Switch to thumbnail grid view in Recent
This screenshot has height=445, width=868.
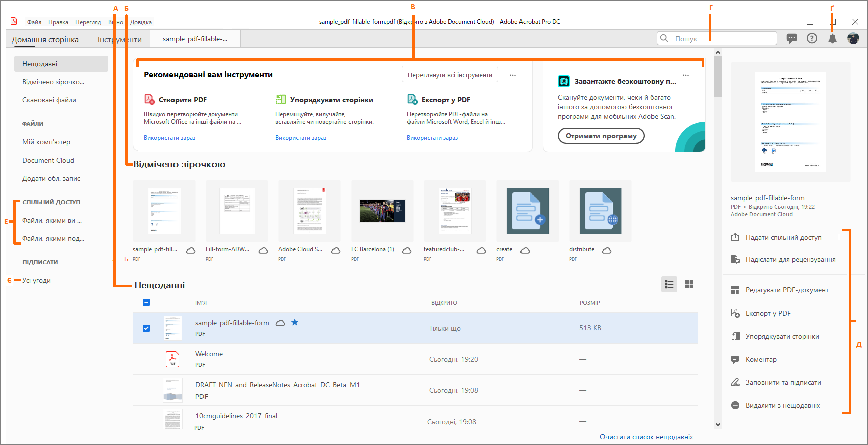click(x=689, y=284)
